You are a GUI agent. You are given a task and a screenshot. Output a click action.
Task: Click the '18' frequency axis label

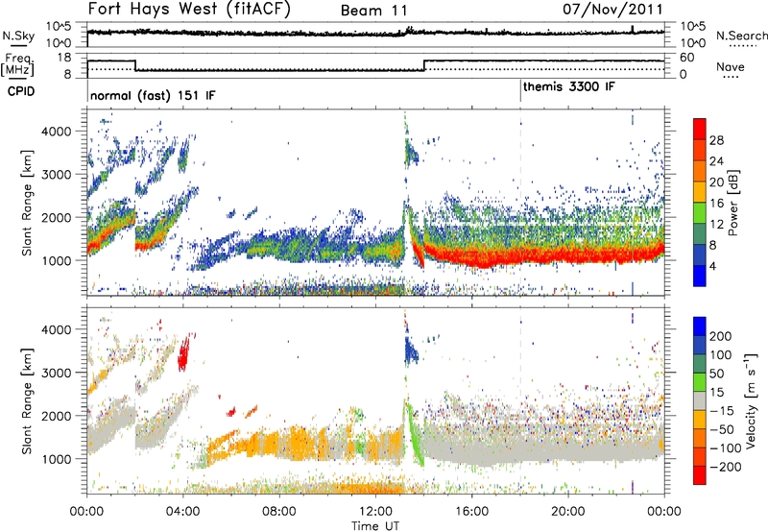(64, 58)
